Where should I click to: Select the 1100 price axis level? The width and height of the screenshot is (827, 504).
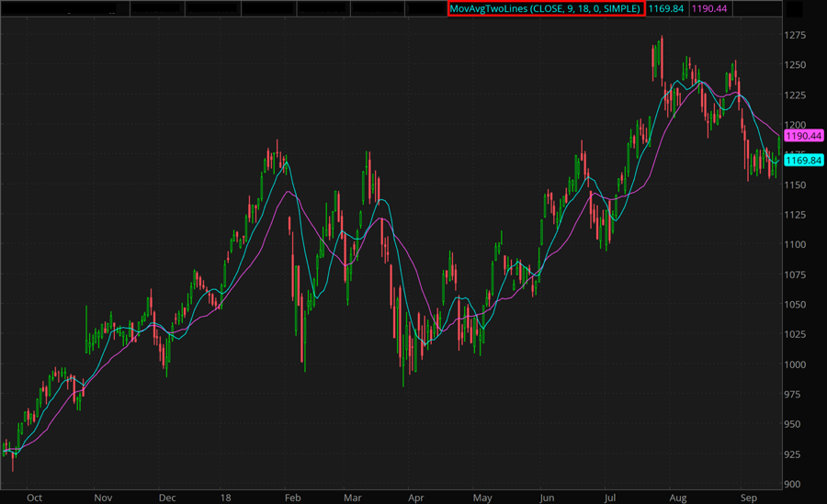coord(796,245)
